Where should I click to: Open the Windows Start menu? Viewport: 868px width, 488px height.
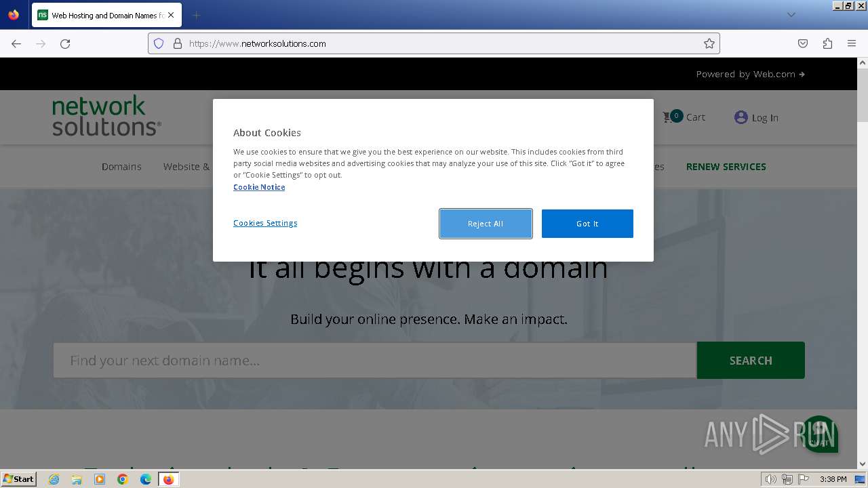pos(19,479)
